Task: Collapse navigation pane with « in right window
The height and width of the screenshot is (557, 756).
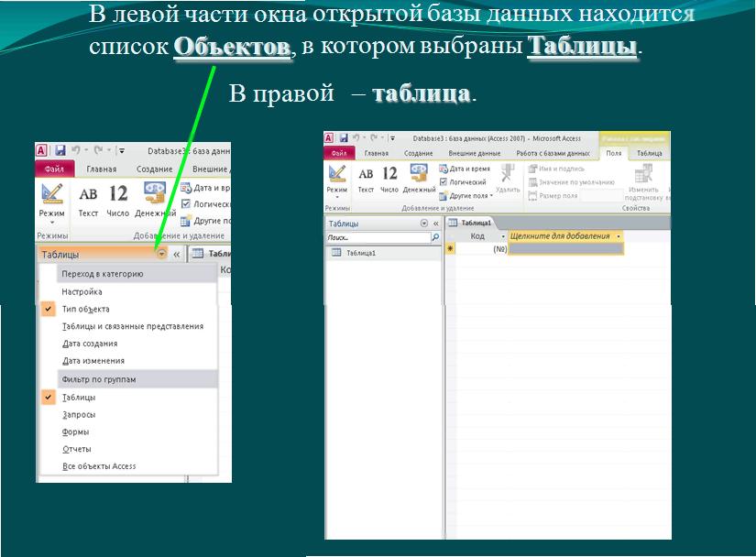Action: click(435, 224)
